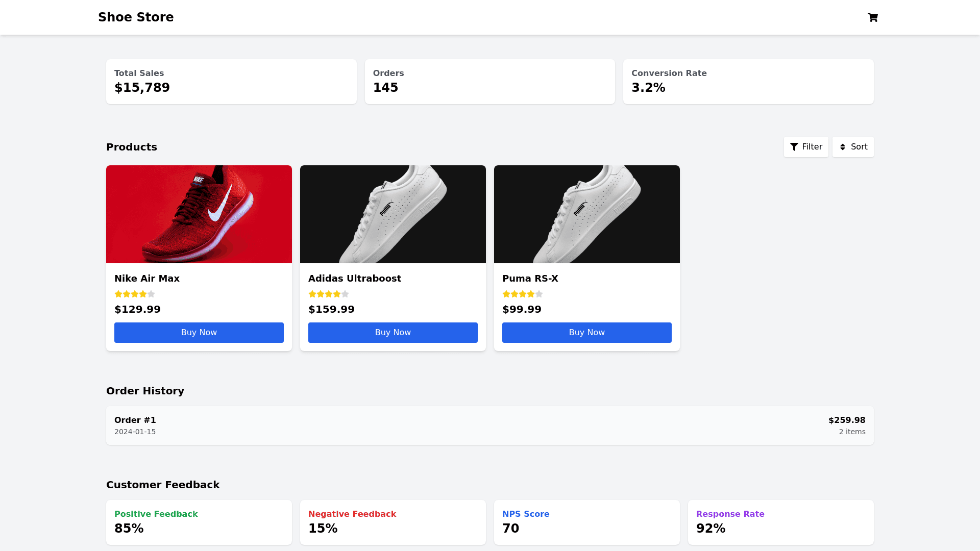
Task: Open the Adidas Ultraboost product image
Action: point(393,214)
